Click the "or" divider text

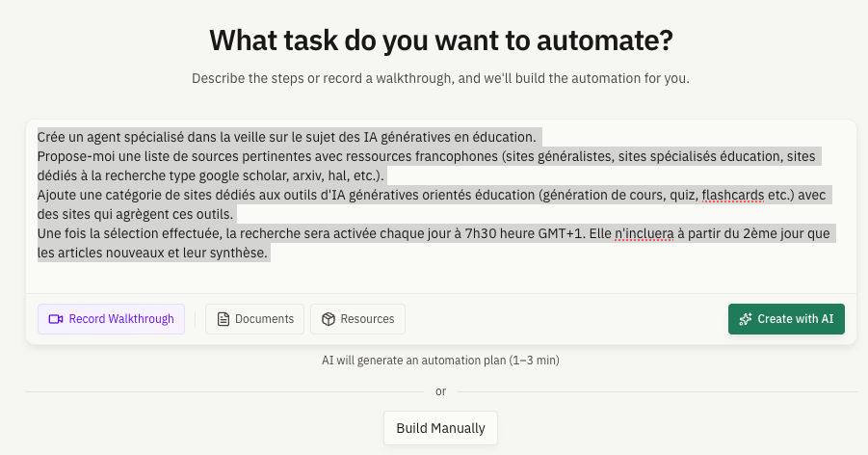pos(440,391)
